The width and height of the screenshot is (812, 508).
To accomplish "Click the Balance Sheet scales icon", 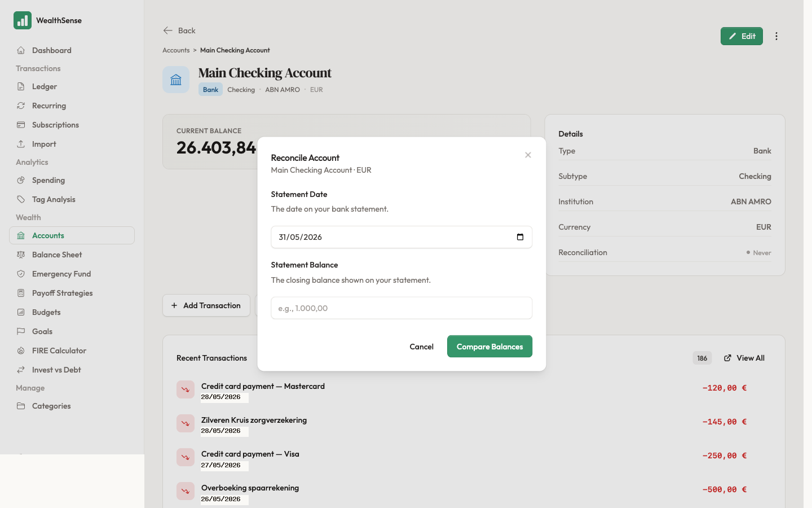I will 21,255.
